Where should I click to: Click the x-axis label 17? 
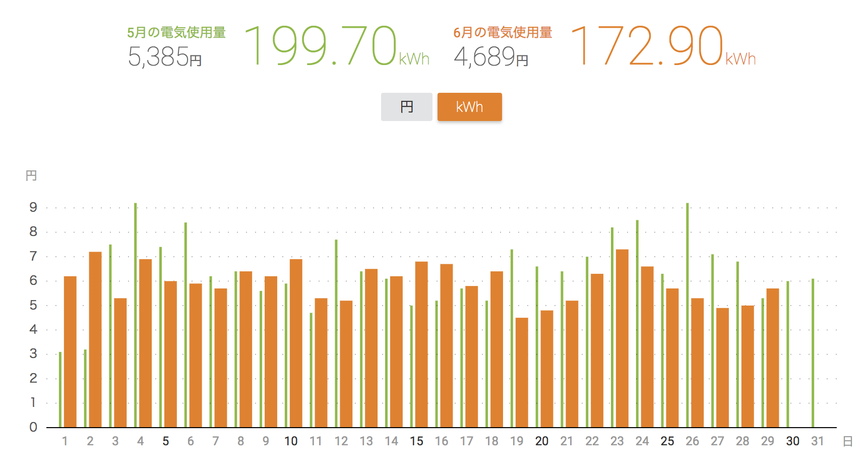pos(467,441)
